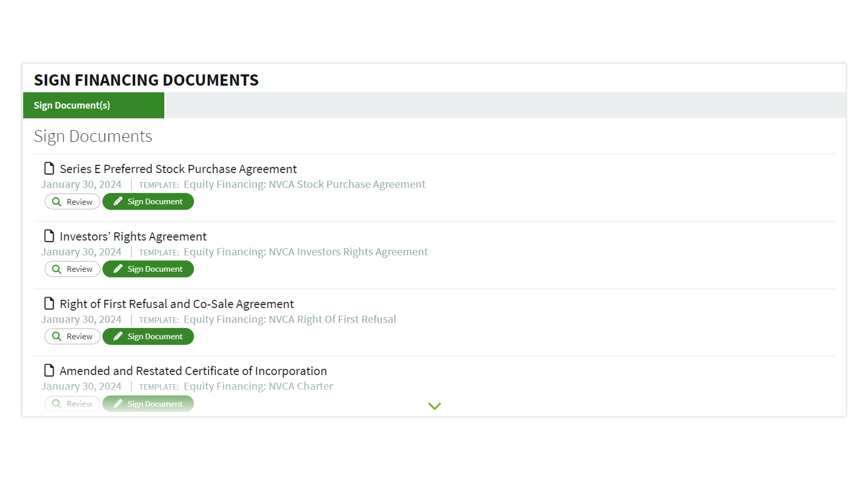The height and width of the screenshot is (488, 868).
Task: Click the document icon beside Amended and Restated Certificate
Action: point(49,370)
